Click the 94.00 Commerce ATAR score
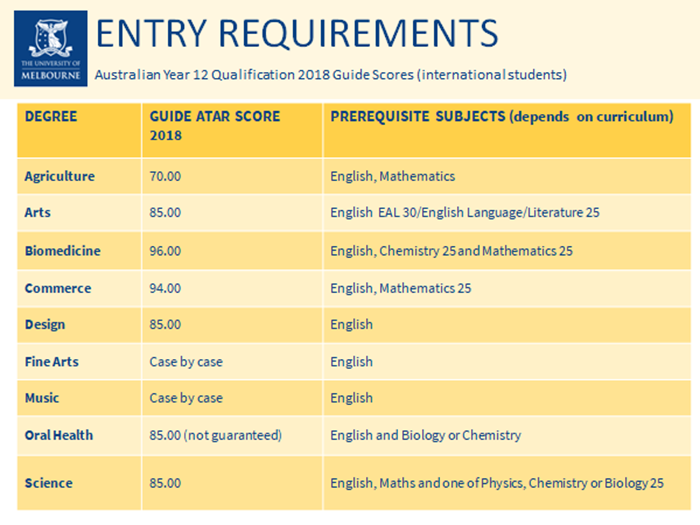 [x=165, y=288]
